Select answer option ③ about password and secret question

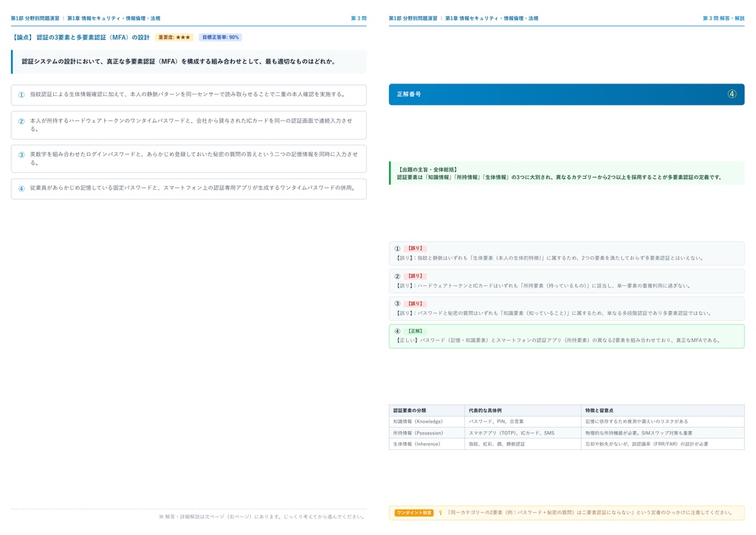click(188, 159)
